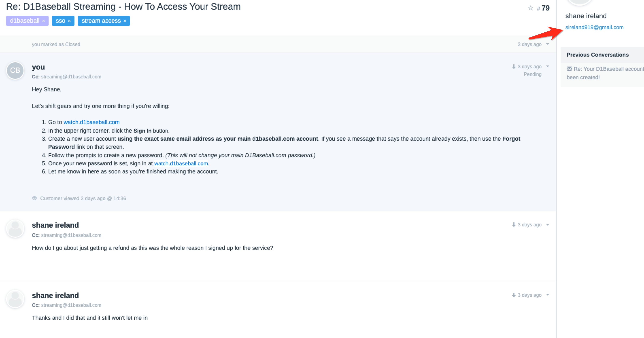Click the stream access tag label
Image resolution: width=644 pixels, height=338 pixels.
click(101, 21)
